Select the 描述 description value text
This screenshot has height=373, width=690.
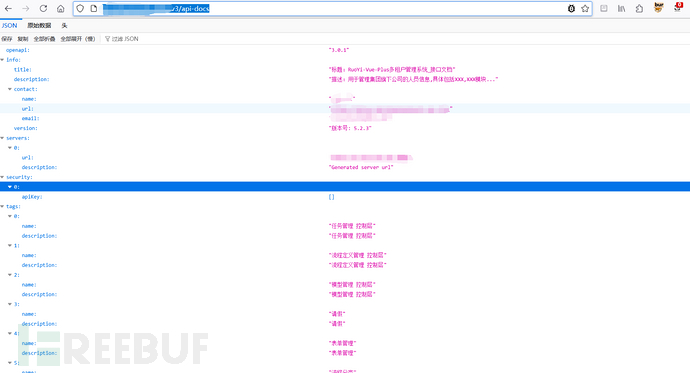pyautogui.click(x=413, y=80)
